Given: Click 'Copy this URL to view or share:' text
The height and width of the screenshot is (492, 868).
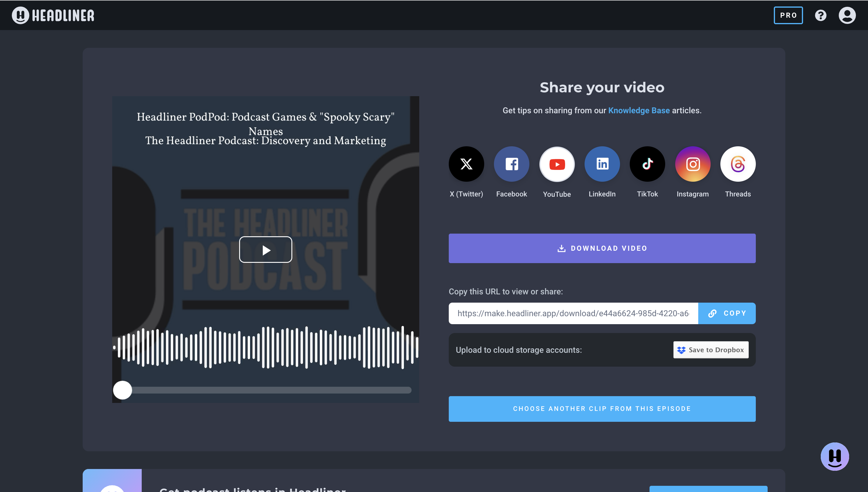Looking at the screenshot, I should tap(505, 292).
